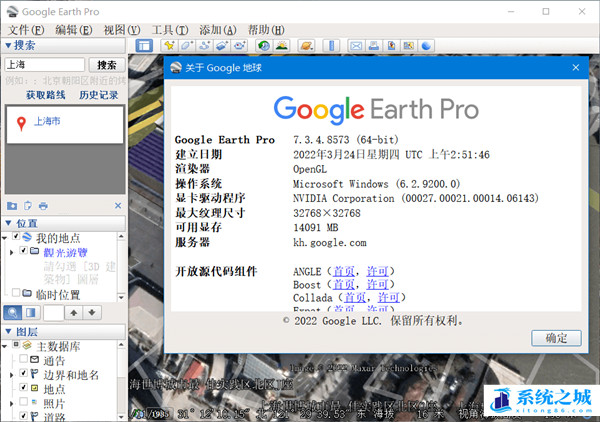Collapse the 图层 panel header
Image resolution: width=600 pixels, height=422 pixels.
(x=63, y=332)
